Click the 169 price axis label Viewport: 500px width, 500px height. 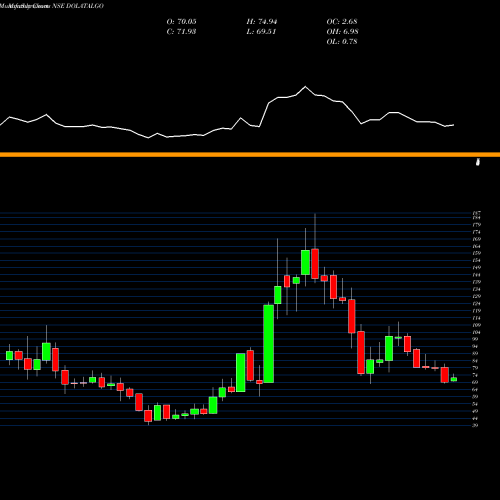[477, 239]
